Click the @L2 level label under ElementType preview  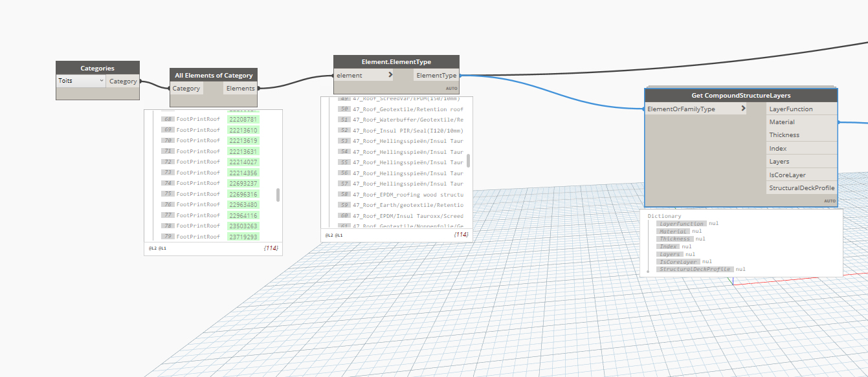click(x=329, y=235)
